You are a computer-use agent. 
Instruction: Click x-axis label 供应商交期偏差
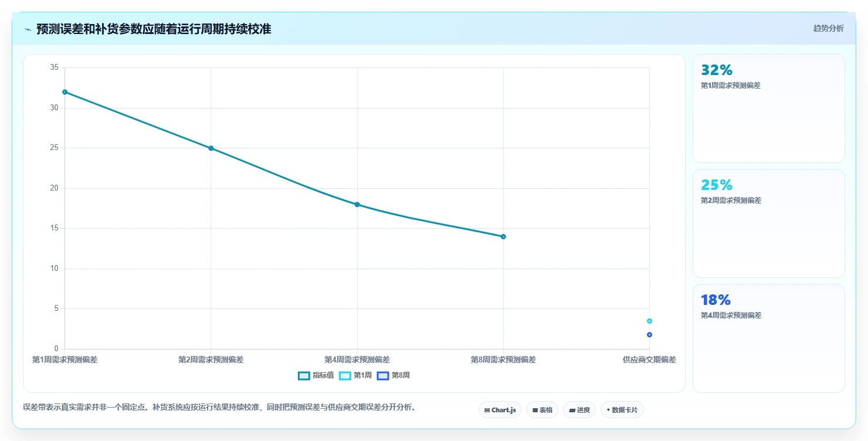coord(649,359)
